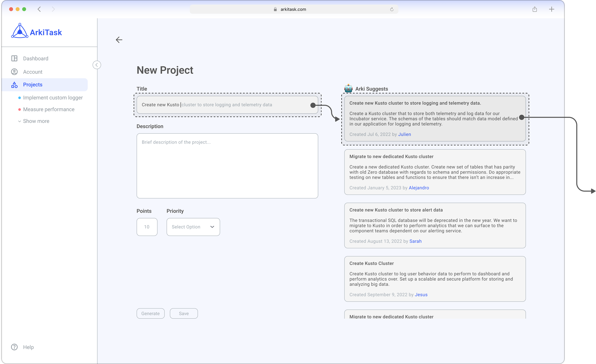The height and width of the screenshot is (364, 596).
Task: Click the browser share icon
Action: click(534, 10)
